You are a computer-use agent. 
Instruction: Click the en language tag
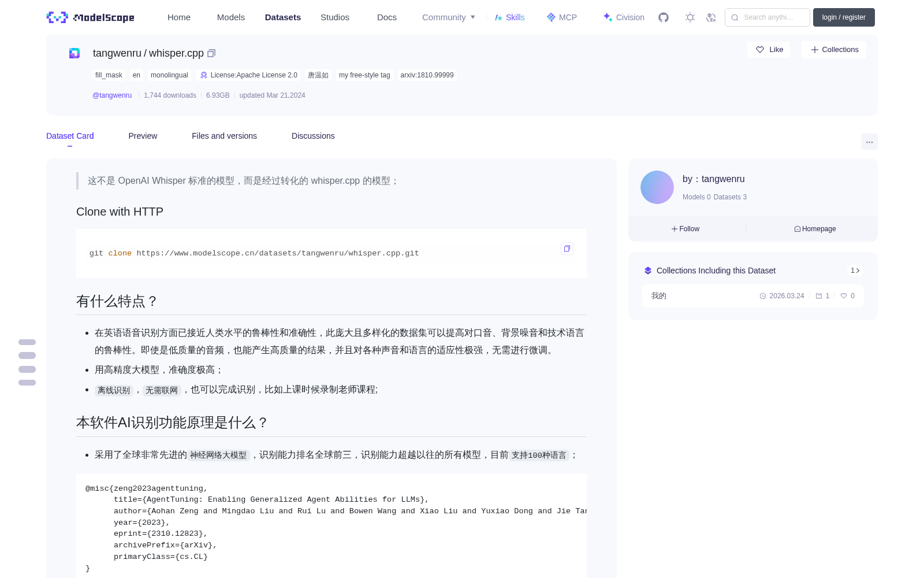tap(136, 75)
